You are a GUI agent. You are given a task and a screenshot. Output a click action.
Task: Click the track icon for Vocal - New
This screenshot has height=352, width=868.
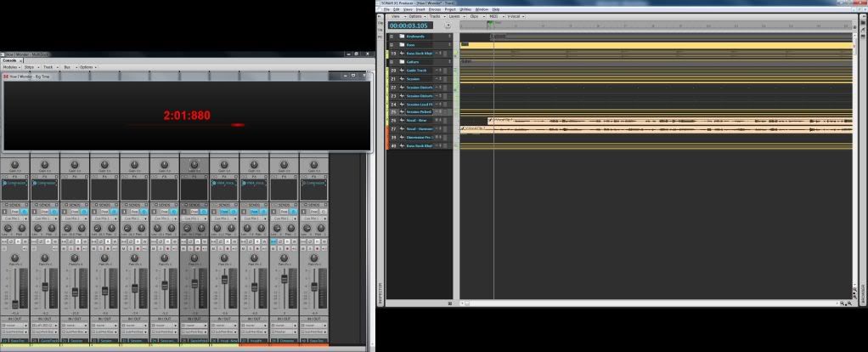400,121
